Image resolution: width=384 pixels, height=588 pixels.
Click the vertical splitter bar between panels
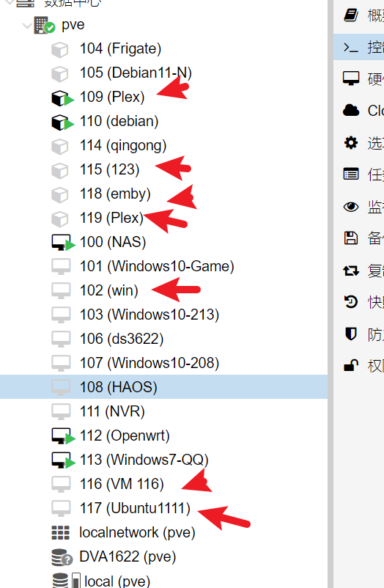click(331, 294)
